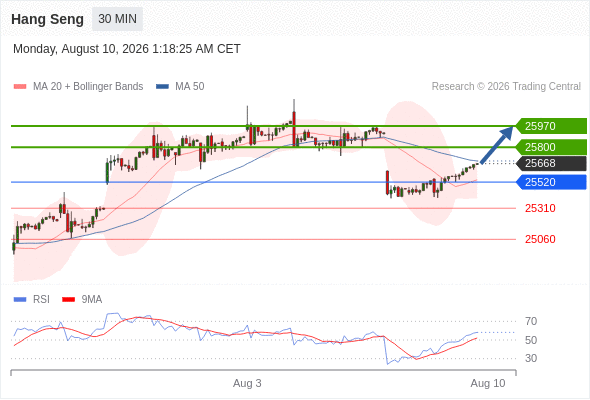Select the 25668 current price tag

[551, 163]
